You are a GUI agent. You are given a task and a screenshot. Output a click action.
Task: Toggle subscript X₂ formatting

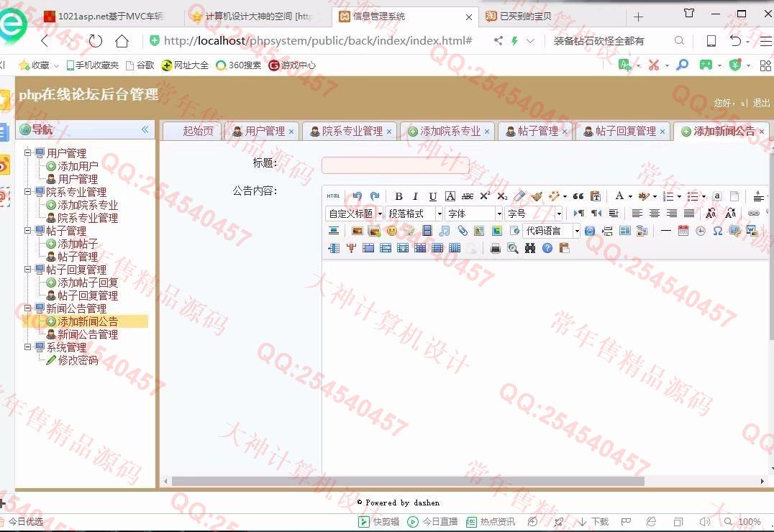(x=502, y=196)
